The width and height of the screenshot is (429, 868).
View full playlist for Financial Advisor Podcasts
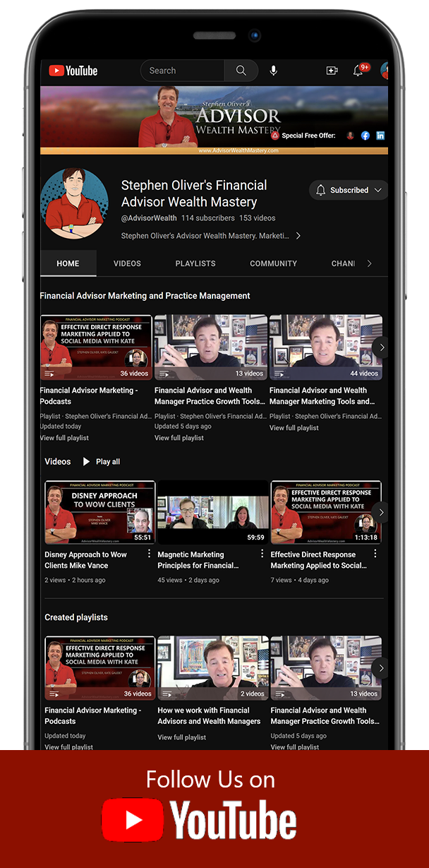pyautogui.click(x=66, y=438)
